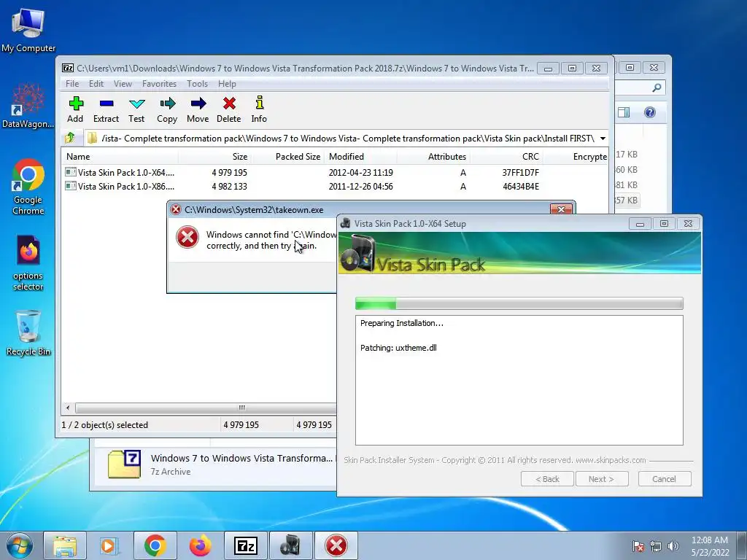This screenshot has width=747, height=560.
Task: Sort by Packed Size column header
Action: [x=287, y=157]
